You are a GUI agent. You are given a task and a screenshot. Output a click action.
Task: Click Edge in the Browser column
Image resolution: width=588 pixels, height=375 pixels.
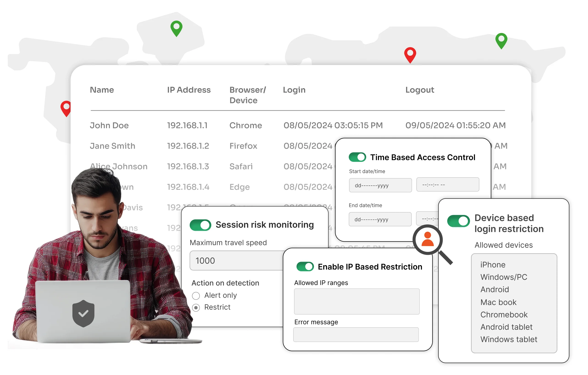pos(239,187)
